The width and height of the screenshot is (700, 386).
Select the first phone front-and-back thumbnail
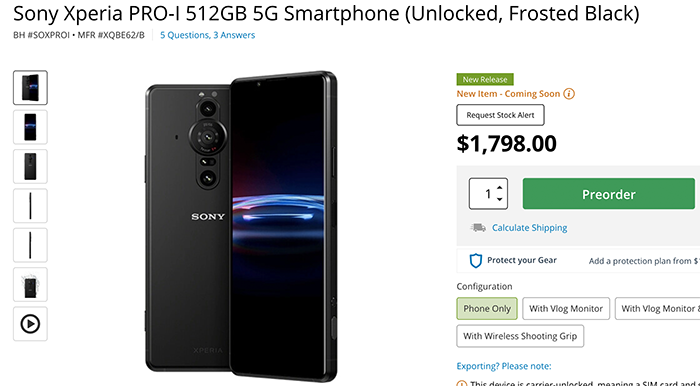[x=30, y=87]
